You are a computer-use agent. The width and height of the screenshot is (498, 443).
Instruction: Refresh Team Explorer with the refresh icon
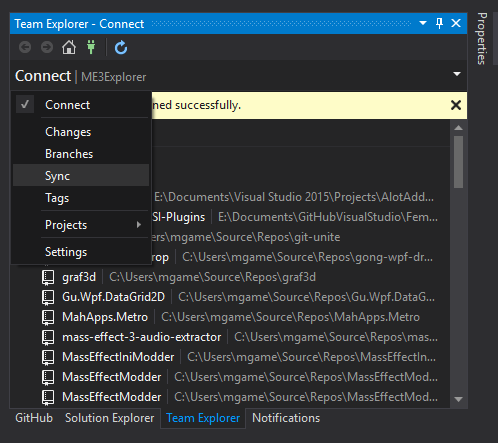tap(121, 47)
